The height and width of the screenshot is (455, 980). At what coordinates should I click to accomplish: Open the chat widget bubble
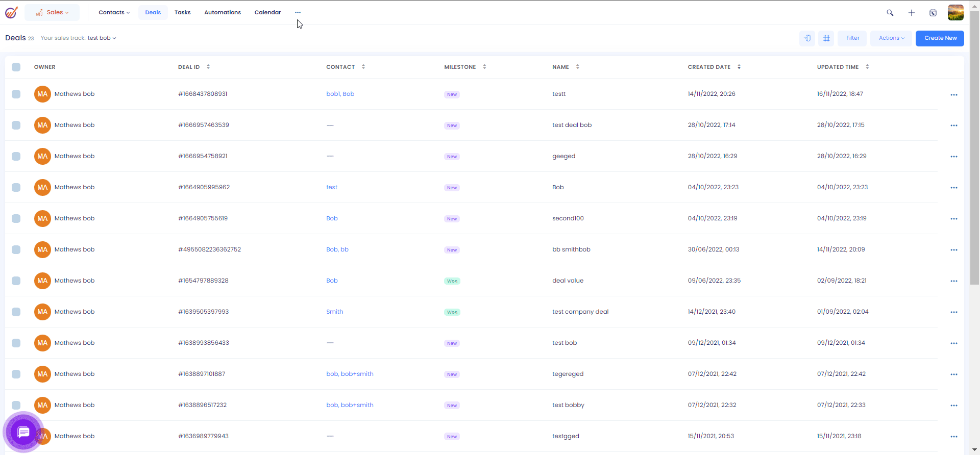tap(23, 432)
